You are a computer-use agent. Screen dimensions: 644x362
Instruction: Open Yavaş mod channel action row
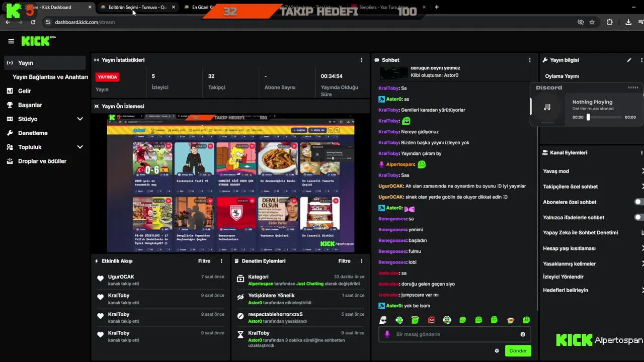pyautogui.click(x=593, y=171)
